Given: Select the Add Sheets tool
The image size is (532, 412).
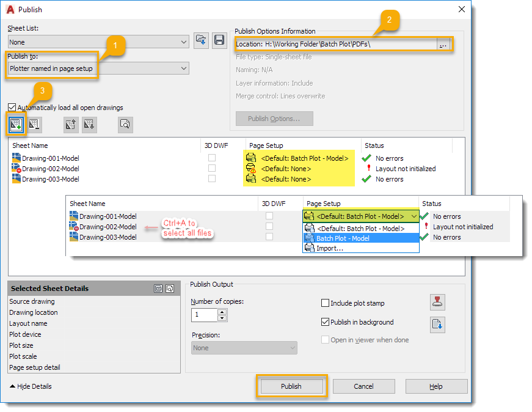Looking at the screenshot, I should [15, 124].
